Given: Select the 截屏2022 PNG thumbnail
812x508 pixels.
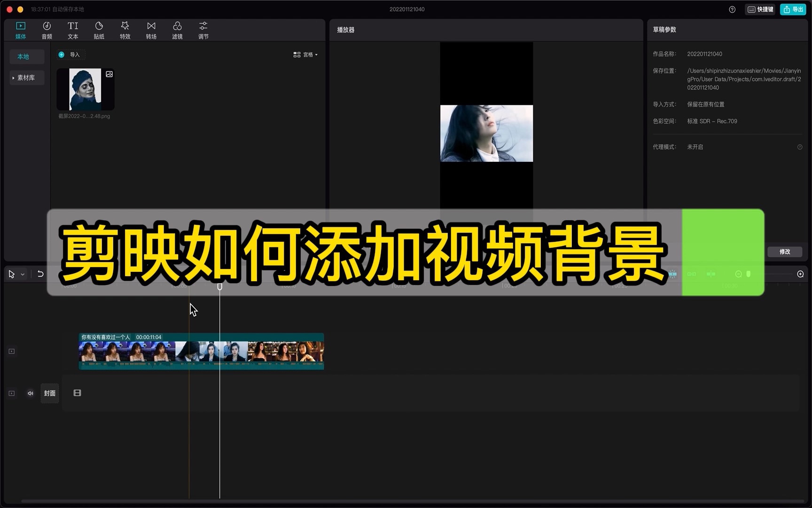Looking at the screenshot, I should click(85, 89).
